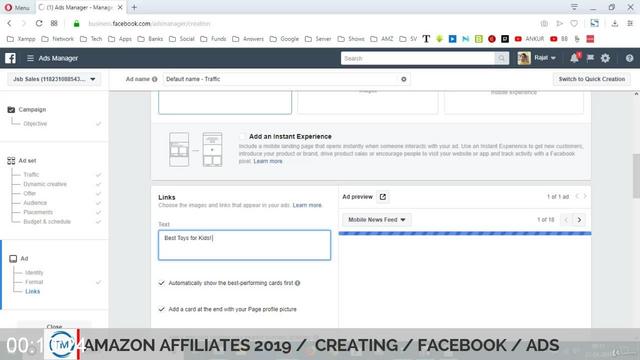Click the Campaign section icon
The height and width of the screenshot is (360, 640).
[11, 109]
